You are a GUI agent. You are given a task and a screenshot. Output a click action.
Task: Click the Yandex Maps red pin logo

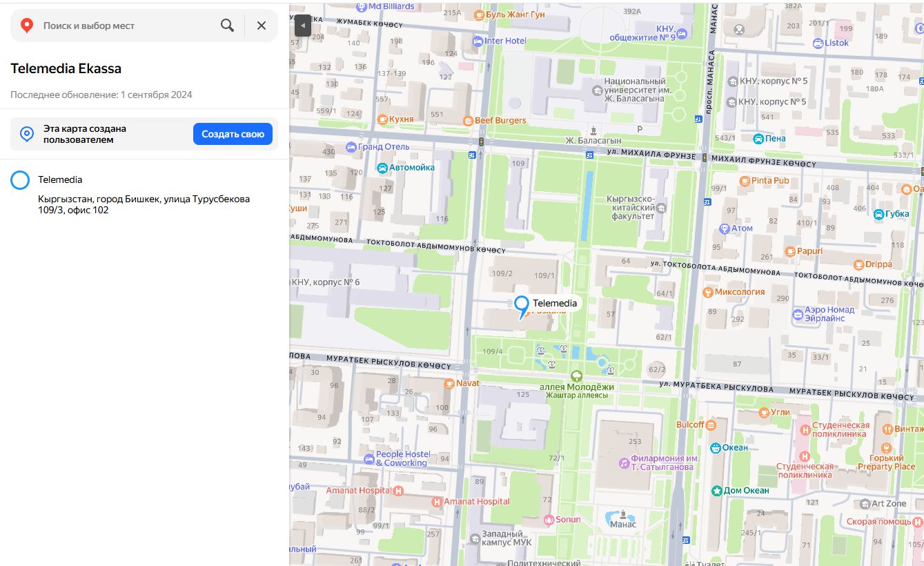(27, 26)
